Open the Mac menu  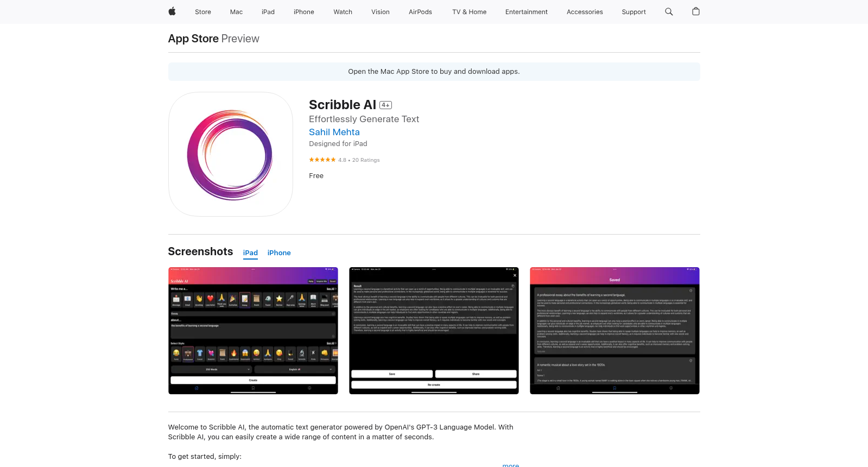pos(236,12)
